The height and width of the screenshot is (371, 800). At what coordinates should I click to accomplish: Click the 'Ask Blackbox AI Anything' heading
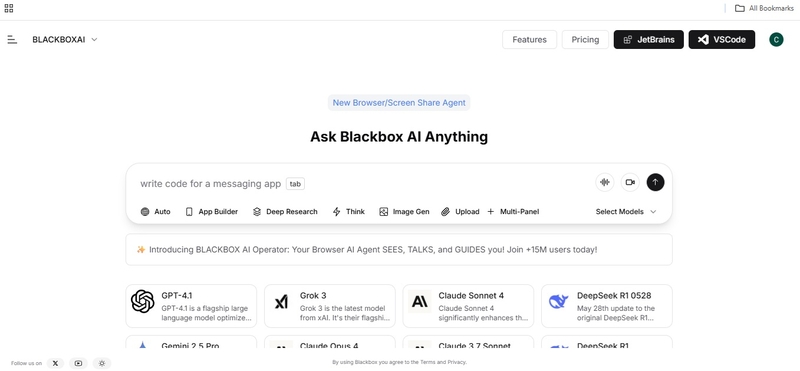399,137
